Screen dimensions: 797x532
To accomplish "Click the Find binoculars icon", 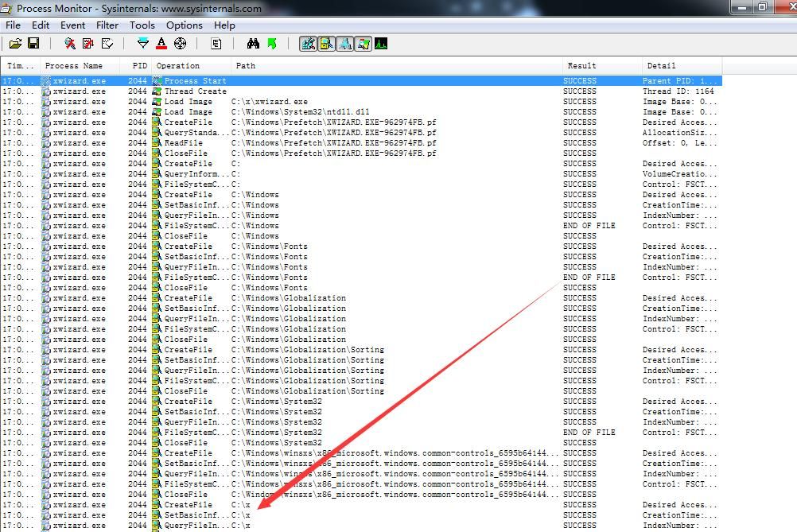I will click(253, 44).
